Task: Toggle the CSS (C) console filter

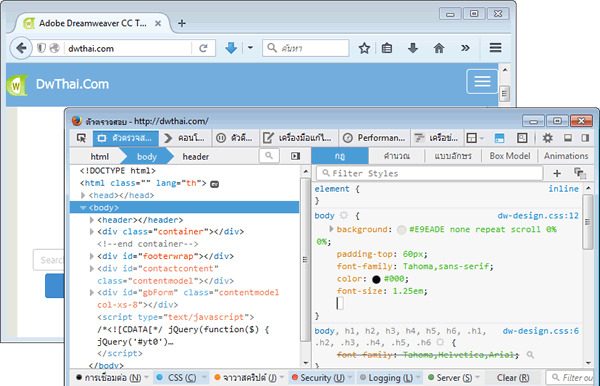Action: 181,378
